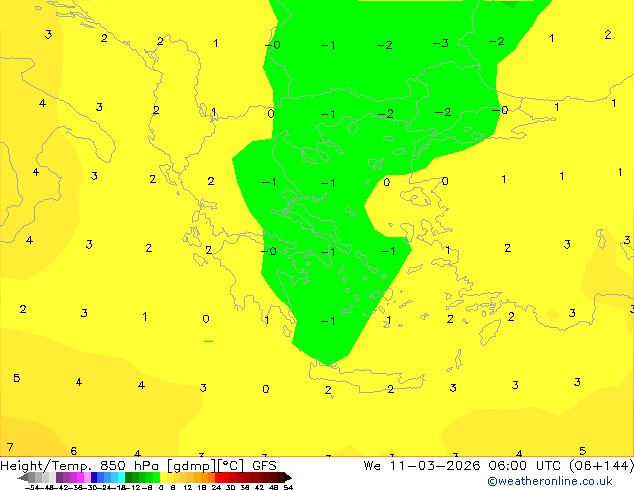Click the -3 temperature value on the map

coord(441,43)
